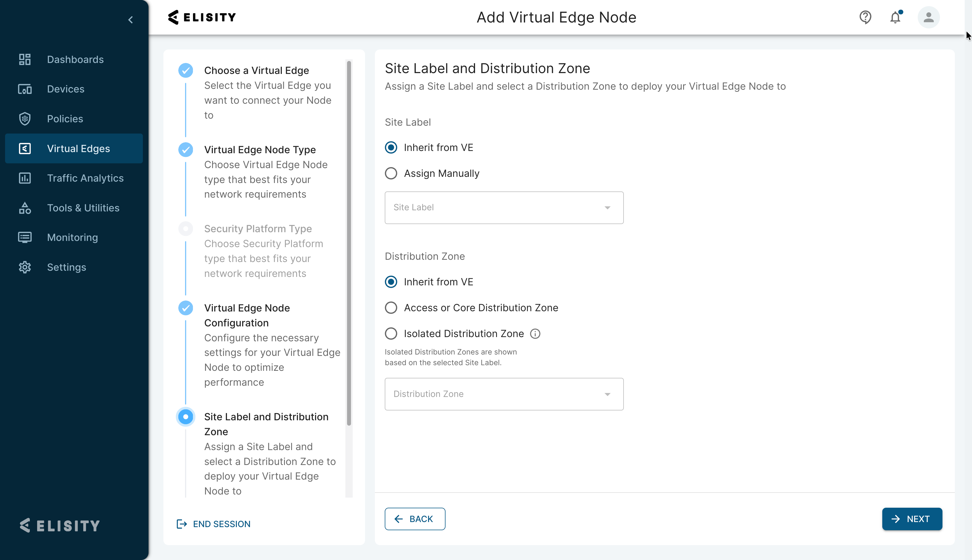Choose Access or Core Distribution Zone
This screenshot has width=972, height=560.
click(391, 307)
